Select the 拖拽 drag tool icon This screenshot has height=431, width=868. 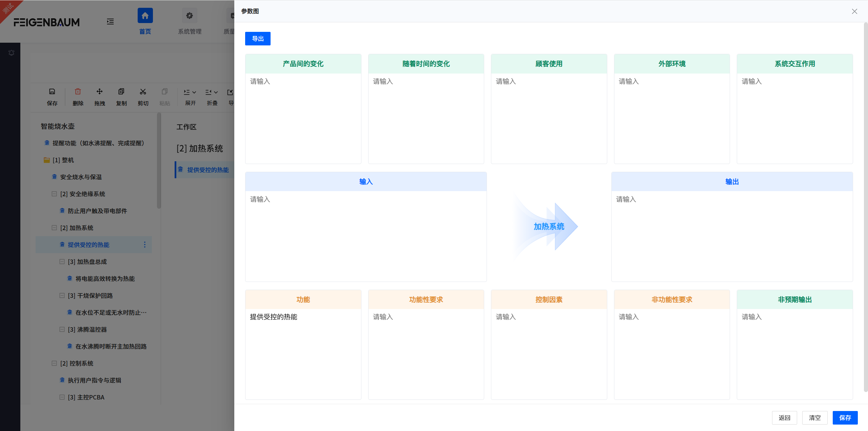(99, 91)
